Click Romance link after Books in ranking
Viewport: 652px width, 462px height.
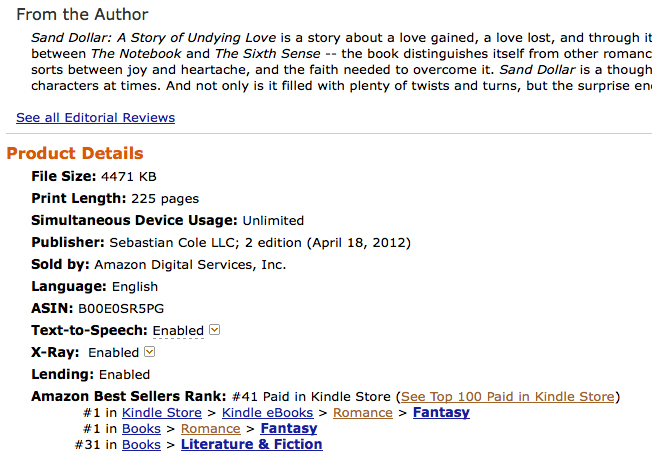click(x=210, y=429)
